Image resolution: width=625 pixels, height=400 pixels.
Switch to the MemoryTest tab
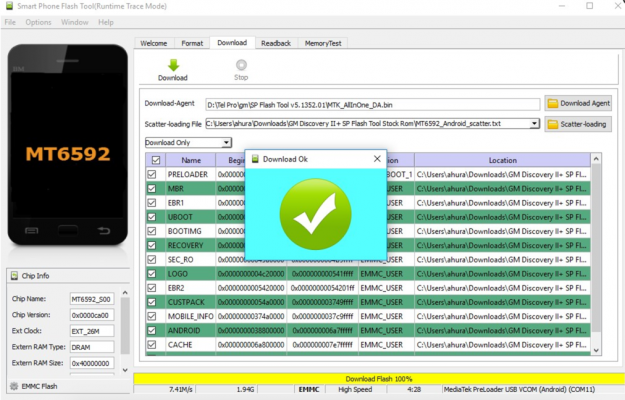click(322, 43)
